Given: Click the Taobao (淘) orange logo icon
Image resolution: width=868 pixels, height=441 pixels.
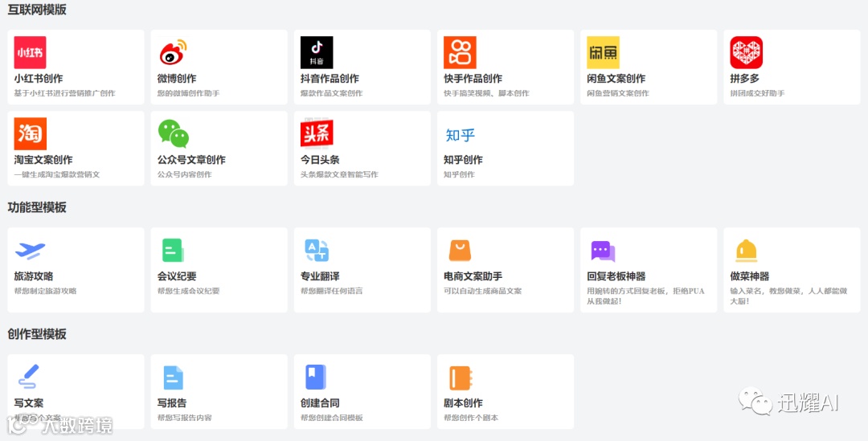Looking at the screenshot, I should (30, 134).
